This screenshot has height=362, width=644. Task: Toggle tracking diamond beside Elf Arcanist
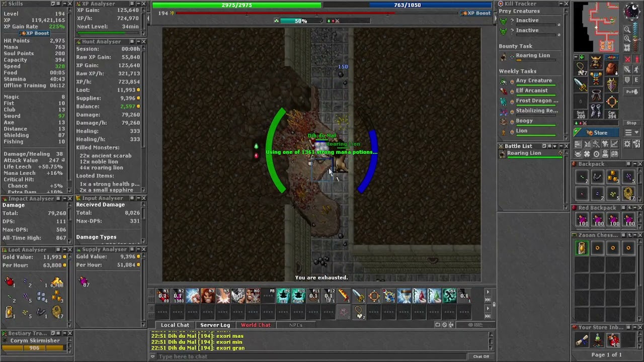point(512,92)
